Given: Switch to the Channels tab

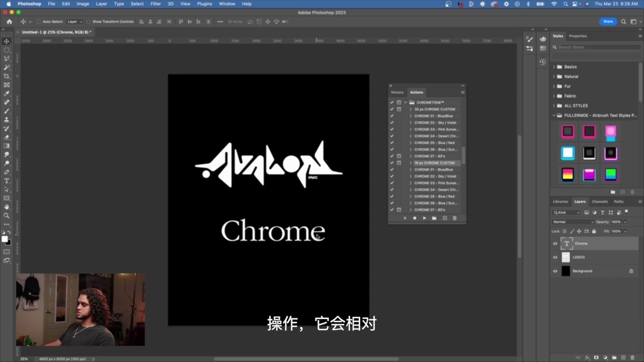Looking at the screenshot, I should tap(600, 202).
